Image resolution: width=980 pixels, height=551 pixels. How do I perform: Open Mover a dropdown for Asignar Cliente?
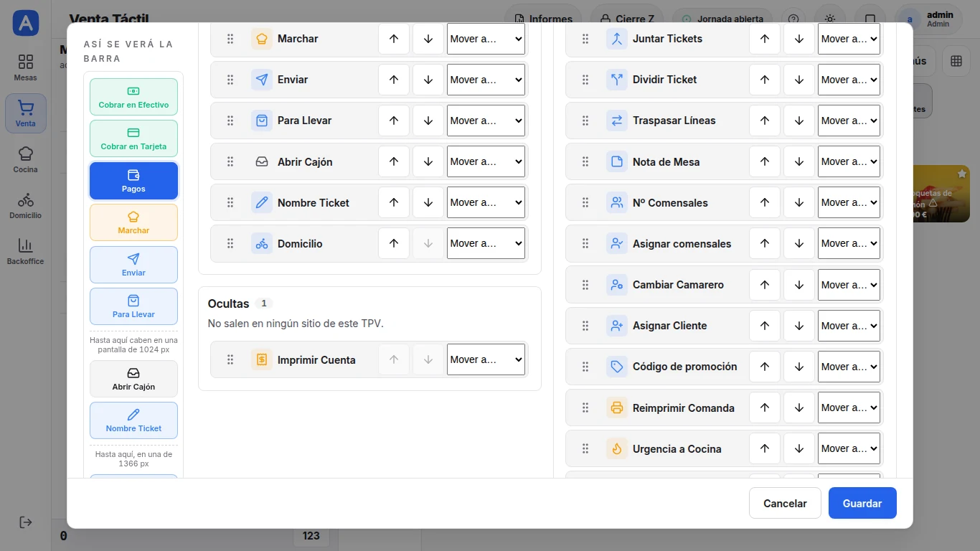849,326
